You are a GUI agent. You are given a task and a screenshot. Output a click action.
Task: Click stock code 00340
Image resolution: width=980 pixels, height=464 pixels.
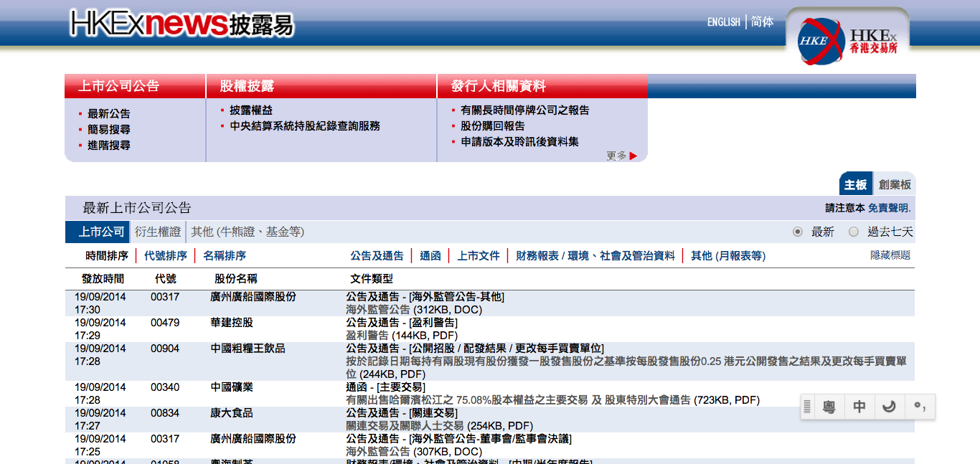(165, 387)
